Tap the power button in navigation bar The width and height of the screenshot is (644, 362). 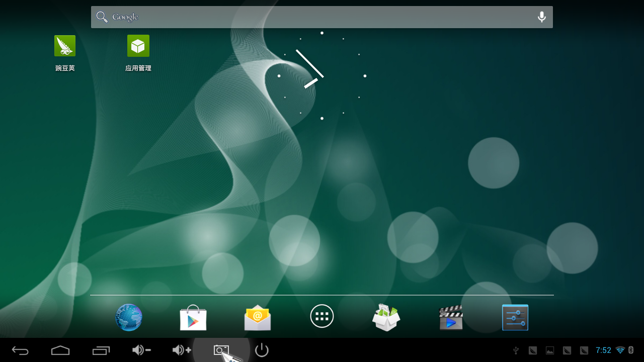click(x=262, y=350)
